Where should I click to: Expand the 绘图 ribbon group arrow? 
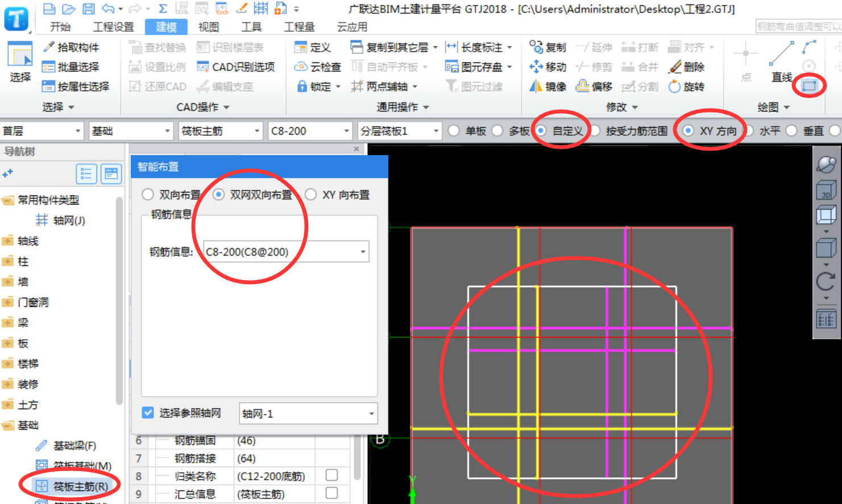click(x=787, y=107)
